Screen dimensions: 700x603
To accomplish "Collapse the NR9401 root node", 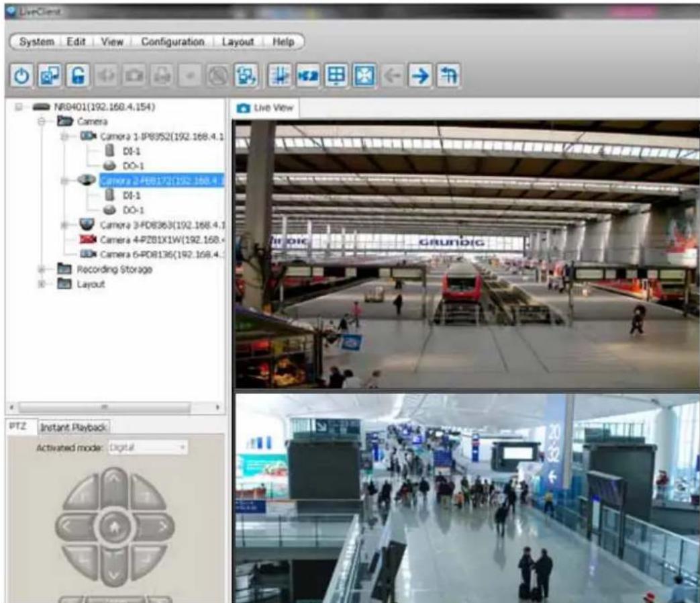I will (x=19, y=107).
